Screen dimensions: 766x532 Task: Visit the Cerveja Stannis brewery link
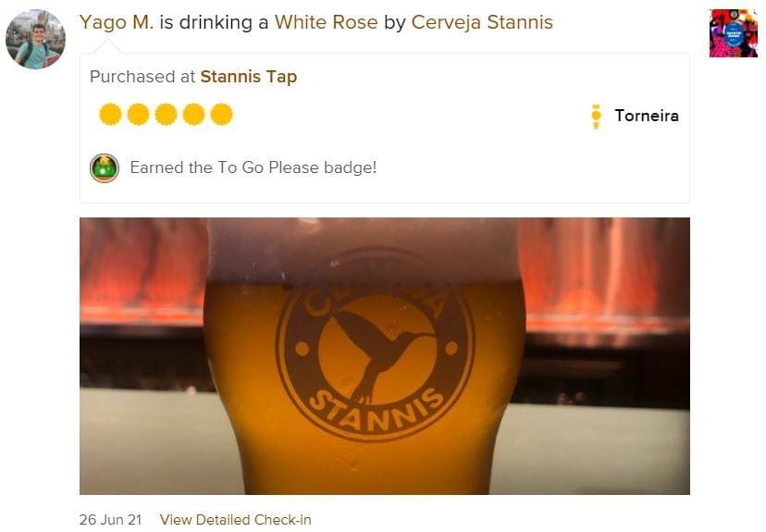(482, 22)
